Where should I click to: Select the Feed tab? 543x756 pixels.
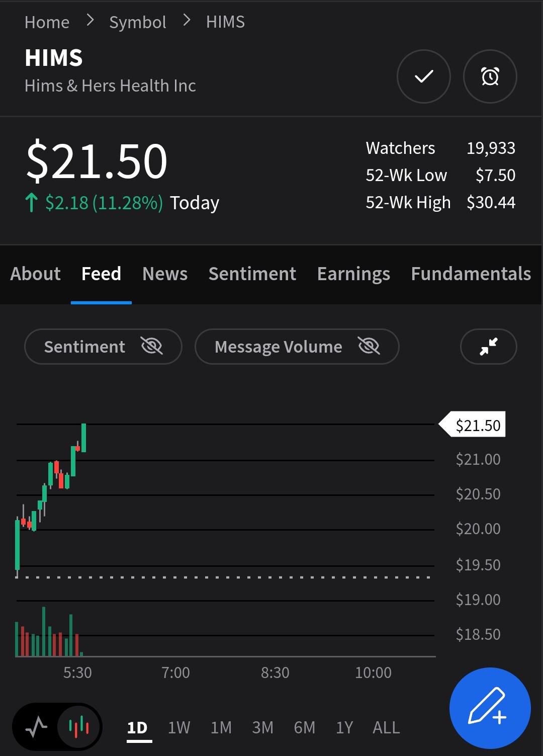tap(101, 274)
